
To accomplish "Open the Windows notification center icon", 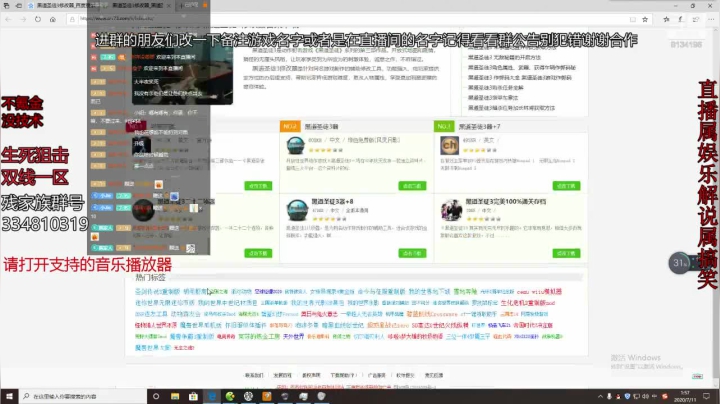I will tap(706, 396).
